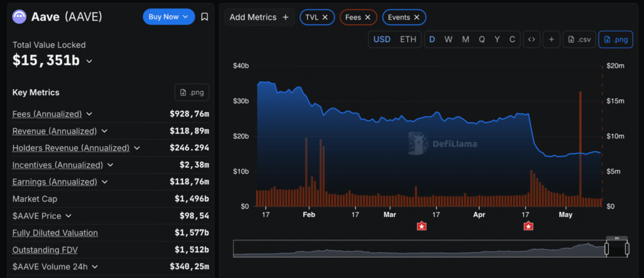The image size is (644, 278).
Task: Click the $40b y-axis label
Action: [x=240, y=66]
